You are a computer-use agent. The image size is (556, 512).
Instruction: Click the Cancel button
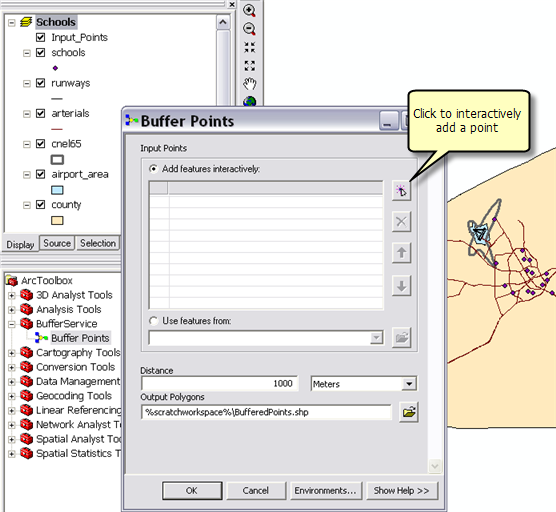(256, 490)
